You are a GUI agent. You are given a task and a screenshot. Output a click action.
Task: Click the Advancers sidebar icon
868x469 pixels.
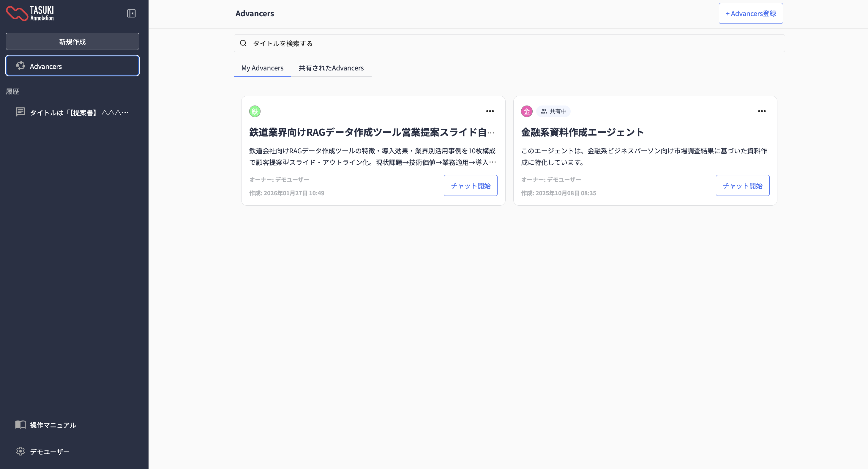20,66
